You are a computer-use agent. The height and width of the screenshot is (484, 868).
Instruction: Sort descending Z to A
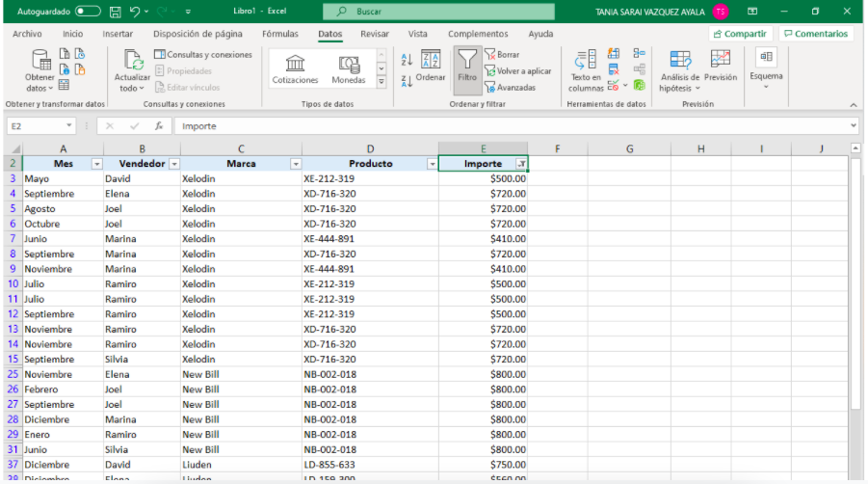[x=407, y=81]
